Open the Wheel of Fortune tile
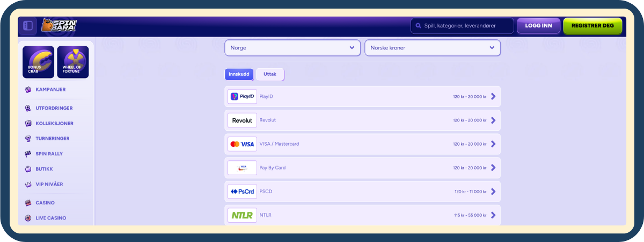The image size is (644, 242). click(72, 62)
